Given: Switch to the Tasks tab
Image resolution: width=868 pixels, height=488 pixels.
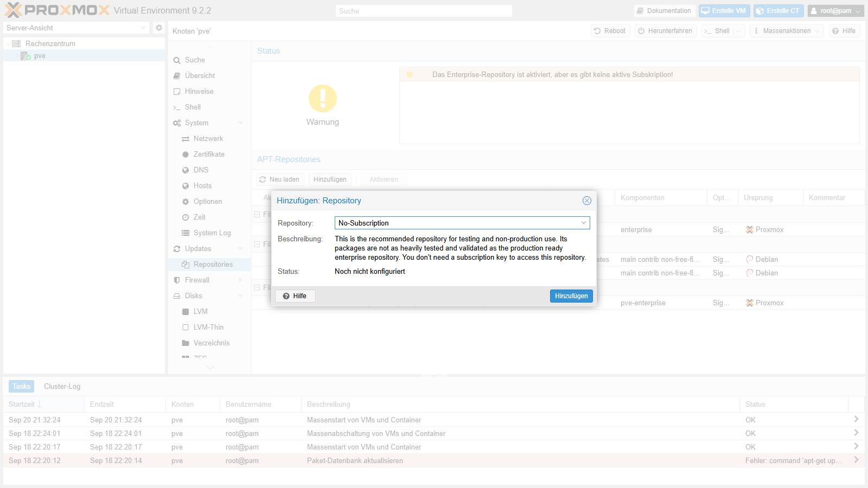Looking at the screenshot, I should (22, 387).
